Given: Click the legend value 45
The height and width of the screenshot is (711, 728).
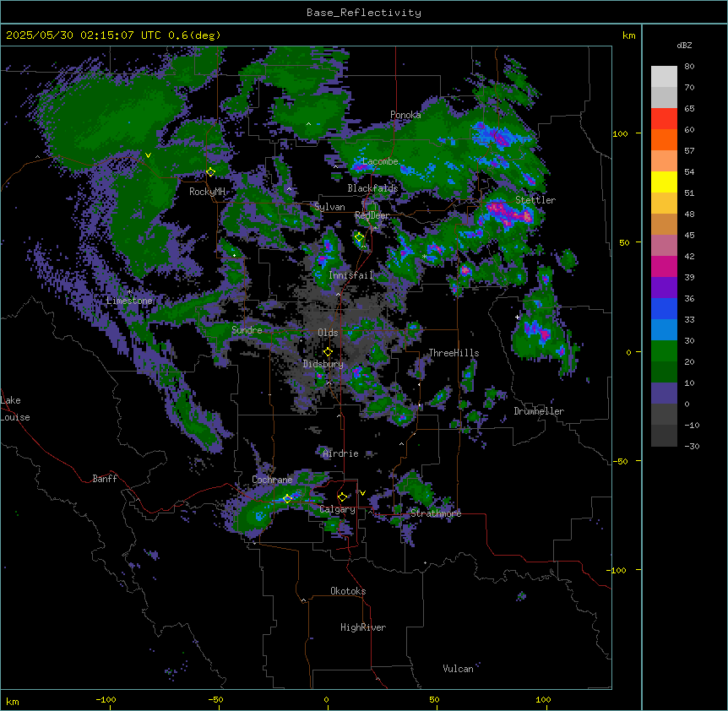Looking at the screenshot, I should point(689,235).
